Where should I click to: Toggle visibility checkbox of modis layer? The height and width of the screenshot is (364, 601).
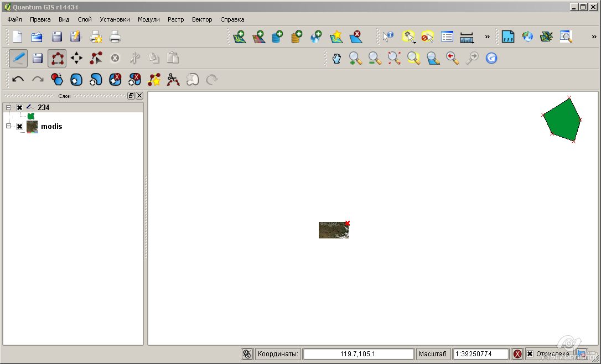[19, 126]
